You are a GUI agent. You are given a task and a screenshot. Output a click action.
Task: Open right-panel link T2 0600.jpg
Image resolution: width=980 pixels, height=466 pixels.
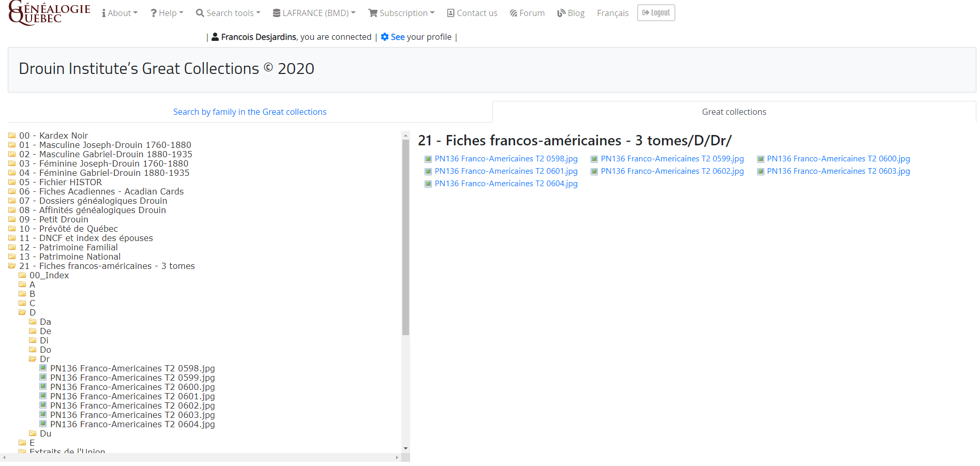(838, 159)
